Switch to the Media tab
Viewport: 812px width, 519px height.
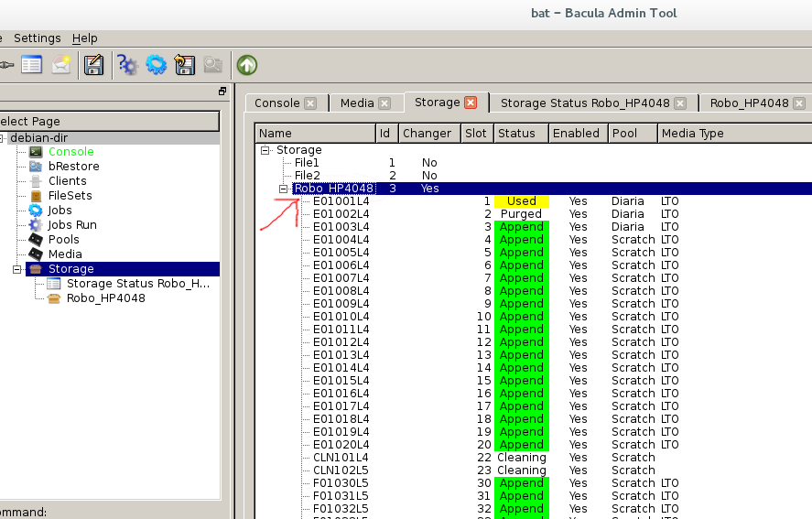pos(357,103)
